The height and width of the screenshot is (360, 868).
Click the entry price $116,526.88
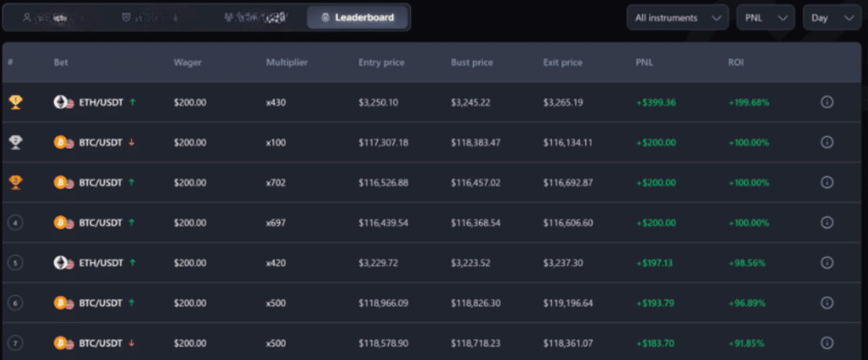[x=383, y=182]
